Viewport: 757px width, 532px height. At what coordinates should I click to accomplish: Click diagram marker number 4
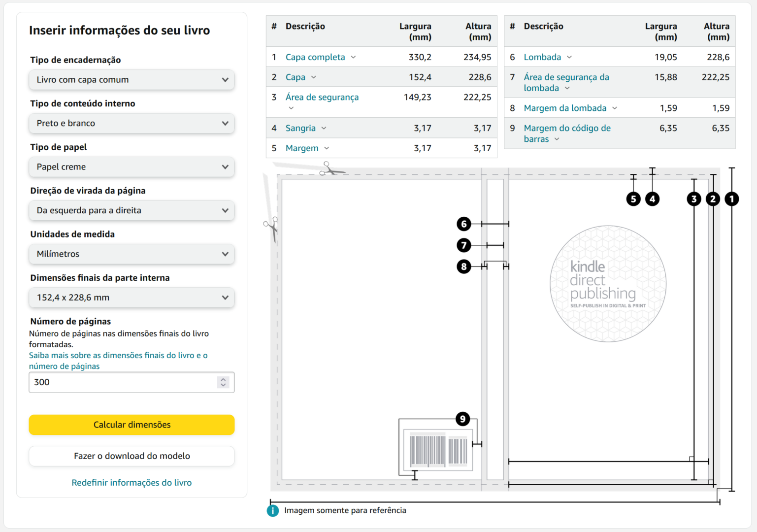[652, 199]
